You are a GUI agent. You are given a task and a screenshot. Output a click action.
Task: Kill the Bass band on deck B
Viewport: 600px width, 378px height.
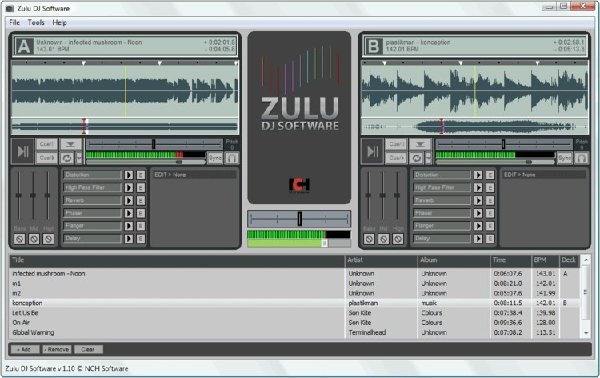click(x=369, y=239)
